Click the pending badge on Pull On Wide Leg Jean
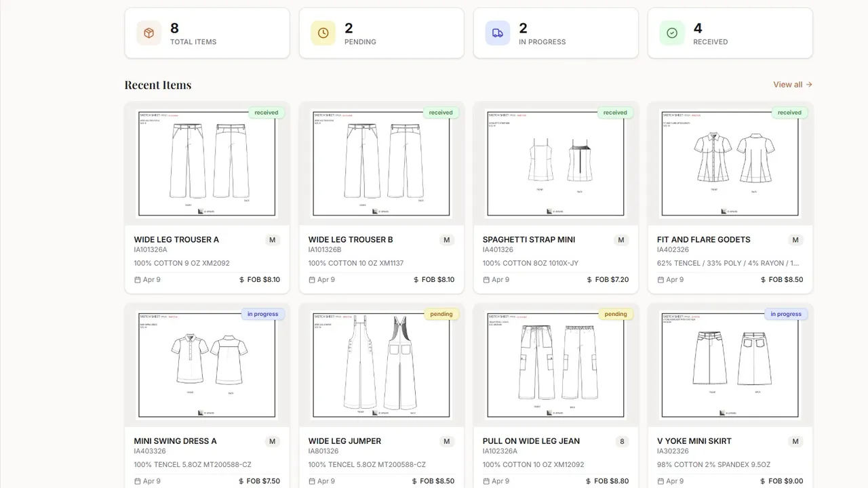The height and width of the screenshot is (488, 868). point(615,314)
